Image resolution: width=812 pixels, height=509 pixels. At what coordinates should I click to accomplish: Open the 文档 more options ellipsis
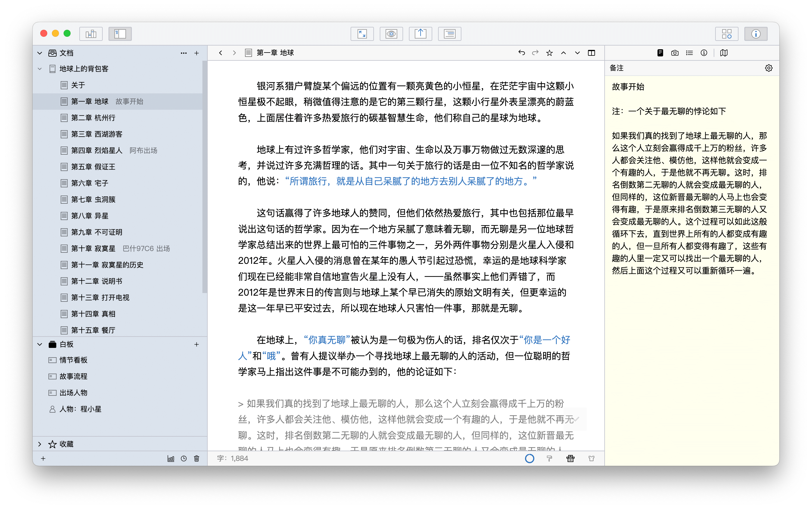coord(184,53)
